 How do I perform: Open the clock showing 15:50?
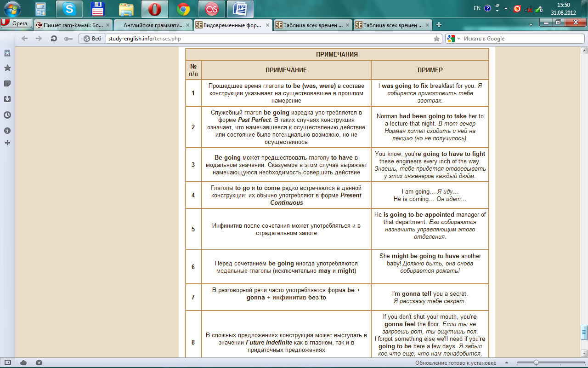pos(563,9)
